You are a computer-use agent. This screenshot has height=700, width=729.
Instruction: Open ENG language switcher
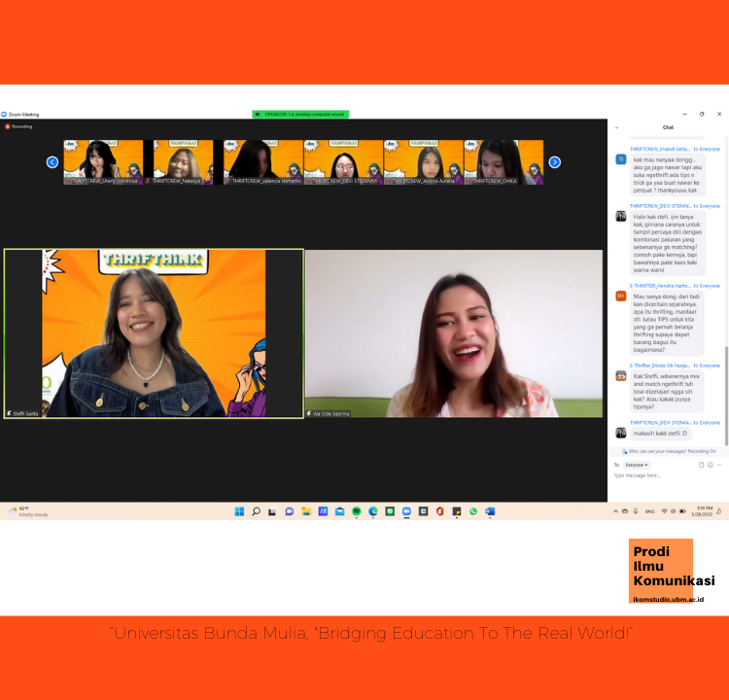[x=649, y=511]
